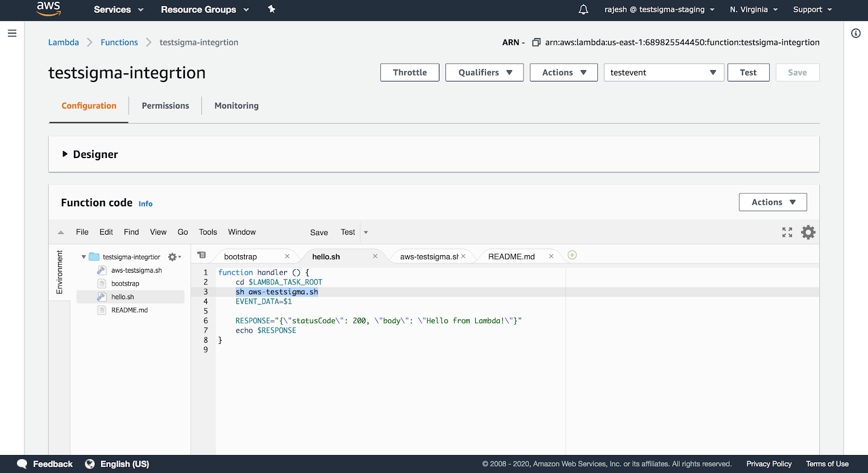The height and width of the screenshot is (473, 868).
Task: Open the rajesh @ testsigma-staging account menu
Action: 659,9
